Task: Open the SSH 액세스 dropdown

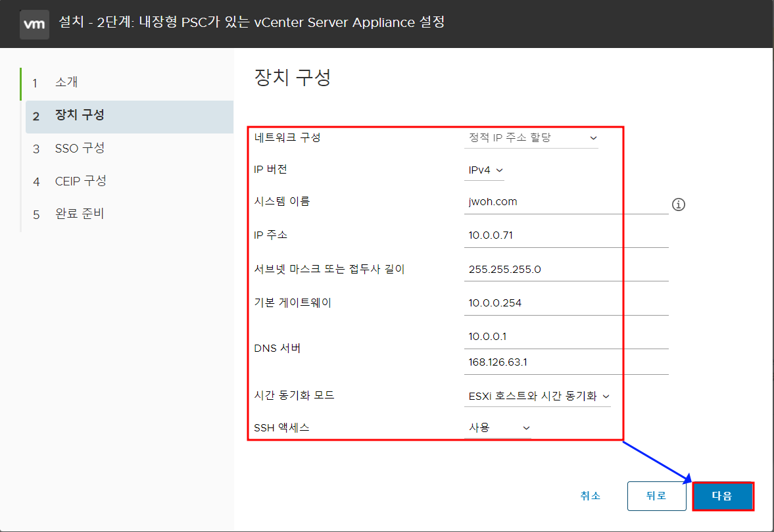Action: [498, 428]
